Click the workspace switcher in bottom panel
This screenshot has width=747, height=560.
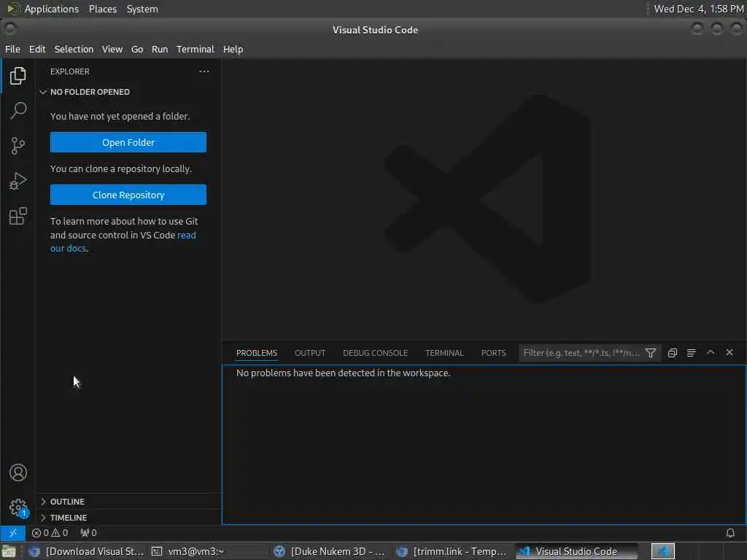pos(662,551)
